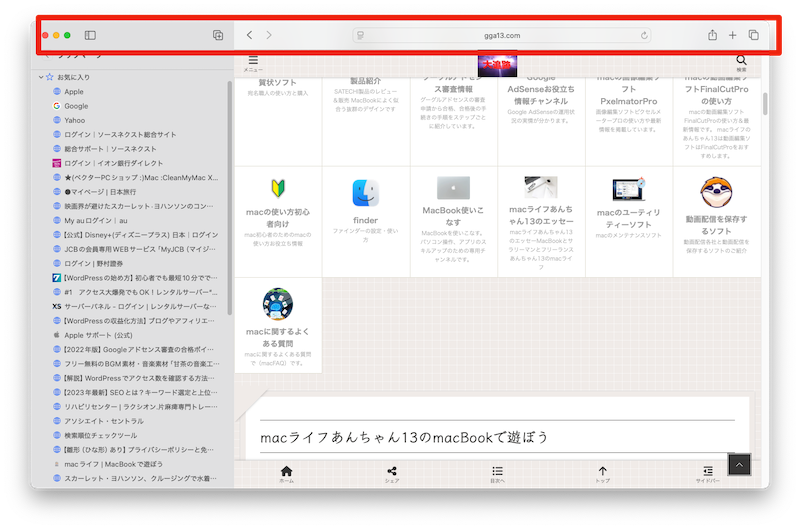
Task: Open macに関するよくある質問 card
Action: (278, 325)
